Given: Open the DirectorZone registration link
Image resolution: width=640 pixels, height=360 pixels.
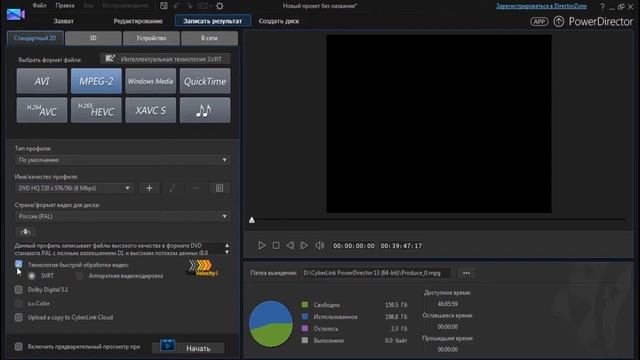Looking at the screenshot, I should (541, 6).
